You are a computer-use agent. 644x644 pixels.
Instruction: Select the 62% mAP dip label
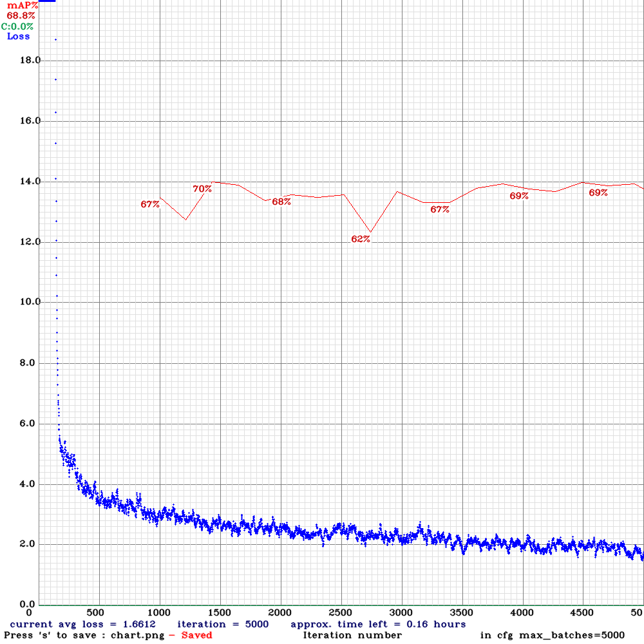[361, 239]
